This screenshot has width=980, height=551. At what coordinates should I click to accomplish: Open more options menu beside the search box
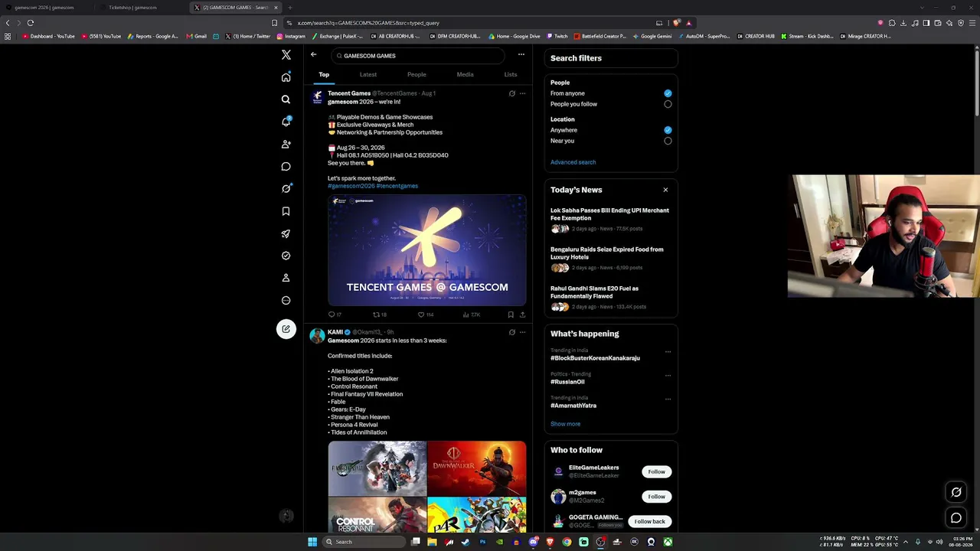(521, 54)
